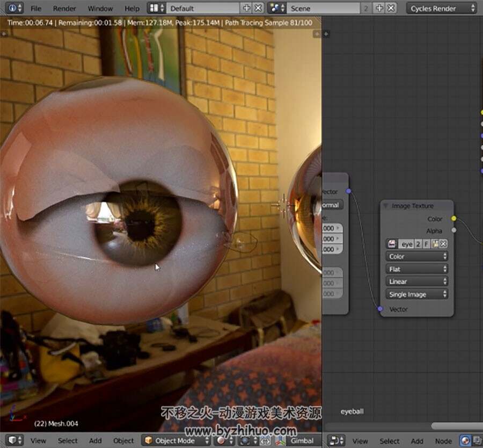The height and width of the screenshot is (448, 483).
Task: Open the node editor View menu
Action: coord(360,441)
